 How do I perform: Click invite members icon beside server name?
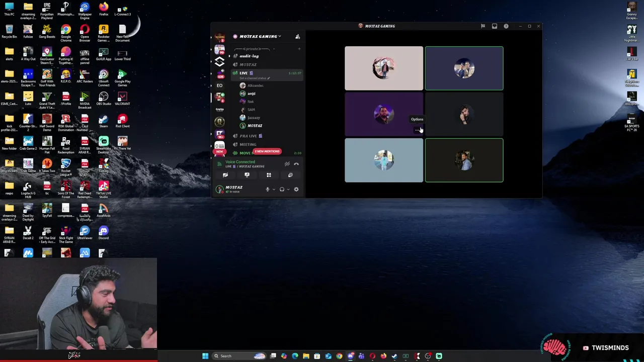click(297, 36)
